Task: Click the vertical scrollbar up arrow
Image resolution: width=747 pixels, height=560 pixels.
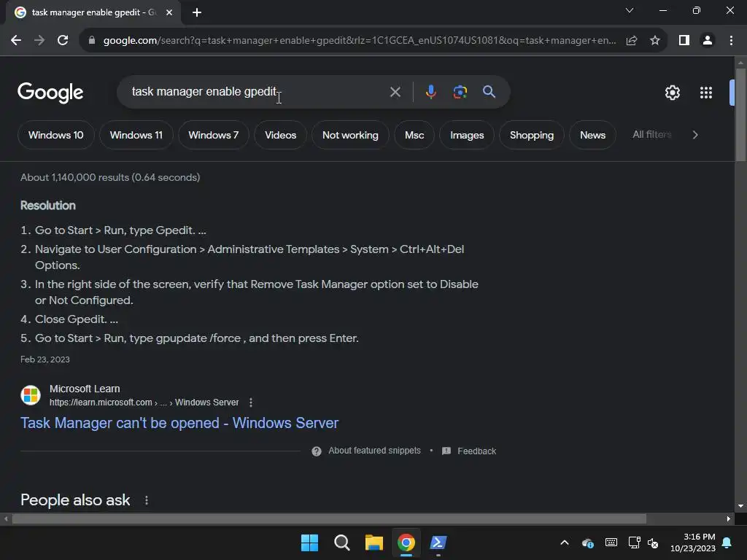Action: [x=740, y=63]
